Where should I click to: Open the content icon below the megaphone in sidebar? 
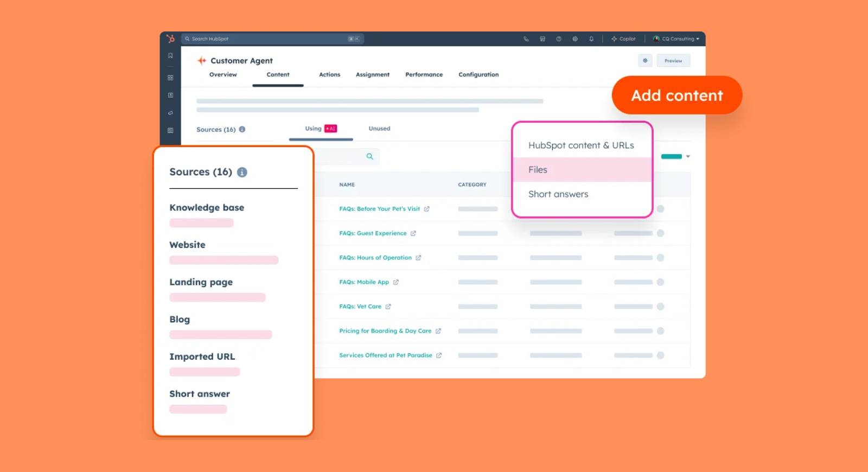click(170, 130)
